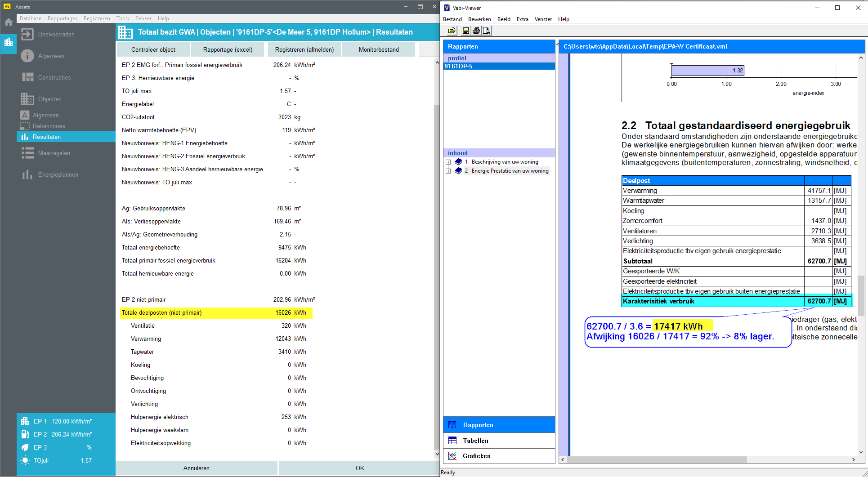Open Bestand menu in Vabi-Viewer
The image size is (868, 477).
pos(452,19)
